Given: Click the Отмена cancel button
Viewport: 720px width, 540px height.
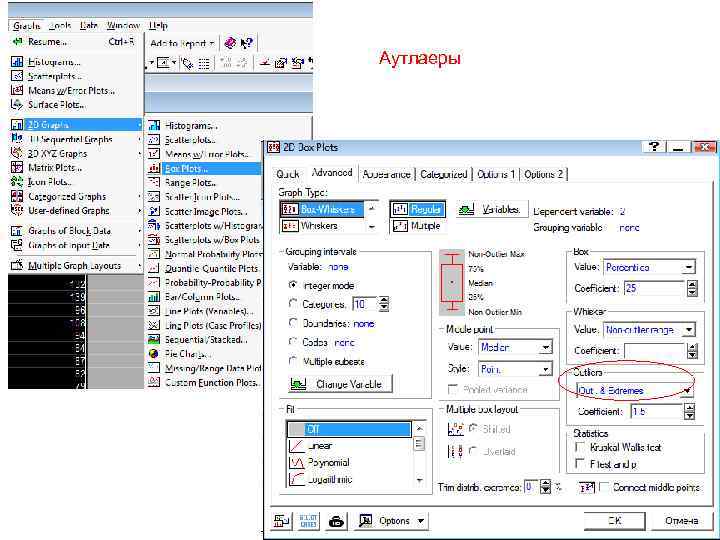Looking at the screenshot, I should click(x=681, y=521).
